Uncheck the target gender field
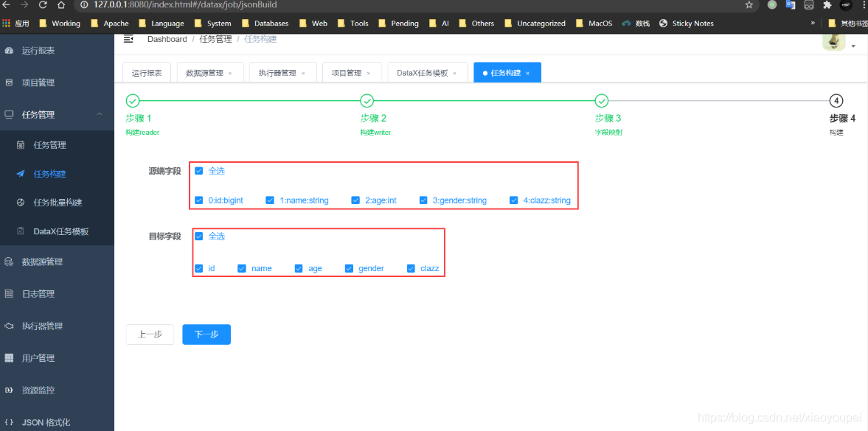The image size is (868, 431). click(349, 268)
